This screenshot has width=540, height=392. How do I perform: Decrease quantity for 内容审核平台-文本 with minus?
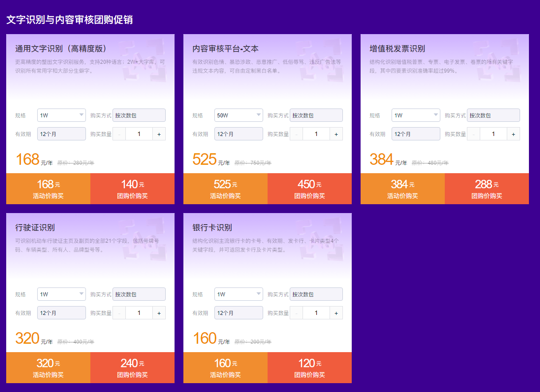pyautogui.click(x=296, y=134)
